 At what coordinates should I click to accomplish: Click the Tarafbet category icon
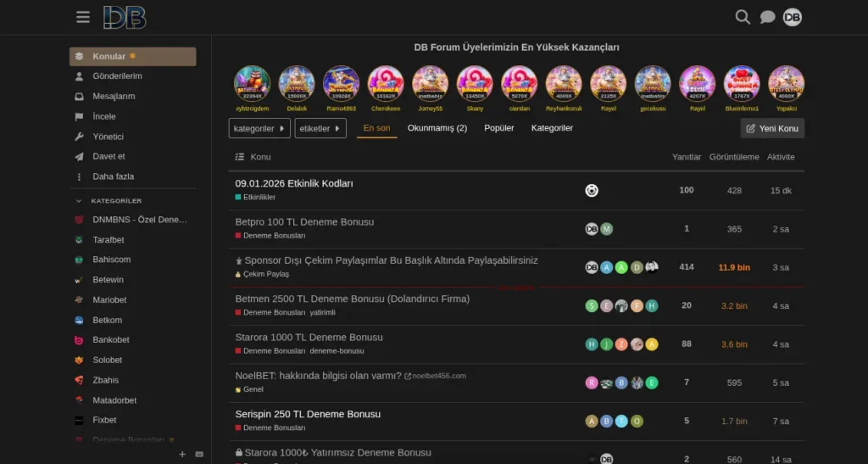tap(79, 240)
